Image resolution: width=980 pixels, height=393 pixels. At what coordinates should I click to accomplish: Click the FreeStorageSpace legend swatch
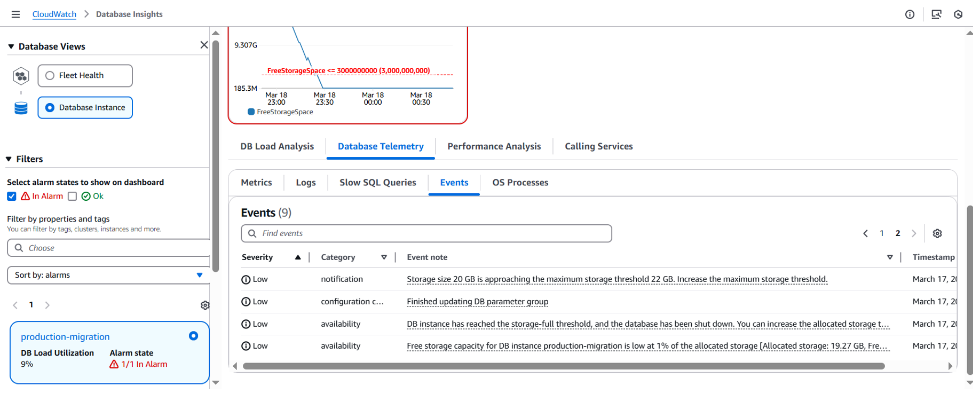tap(251, 112)
